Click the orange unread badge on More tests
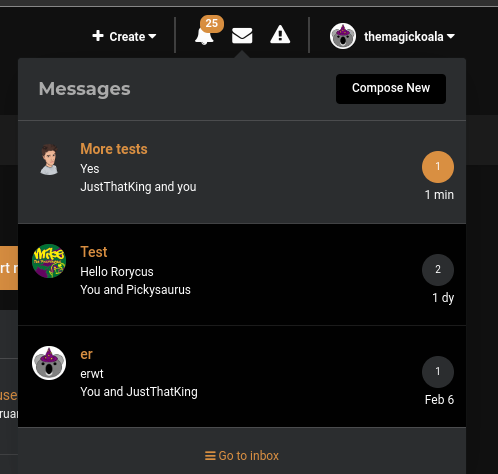 [438, 167]
